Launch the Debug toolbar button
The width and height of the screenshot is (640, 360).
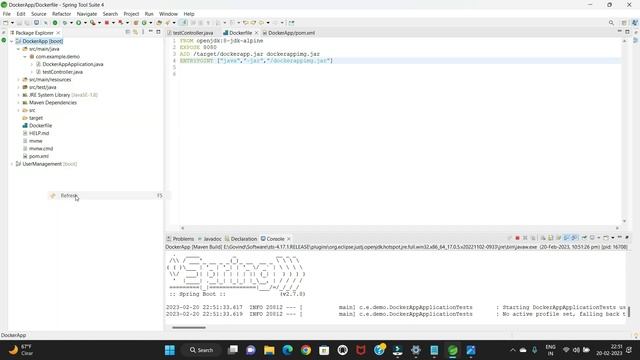(64, 23)
